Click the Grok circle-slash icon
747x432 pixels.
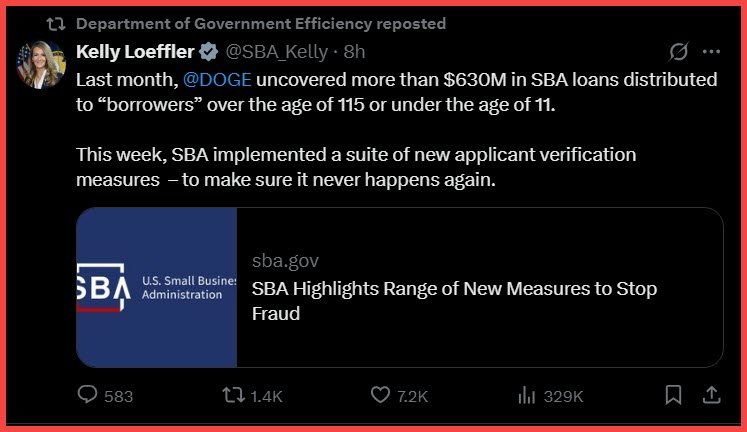pyautogui.click(x=678, y=52)
